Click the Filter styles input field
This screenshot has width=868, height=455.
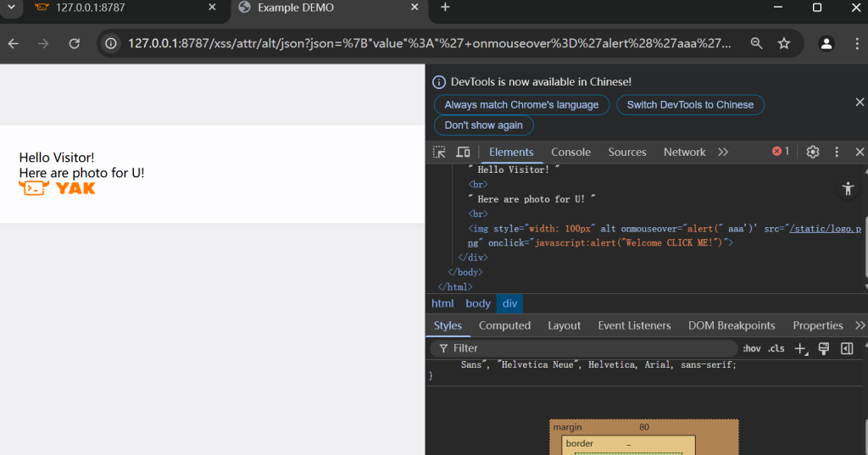click(585, 348)
